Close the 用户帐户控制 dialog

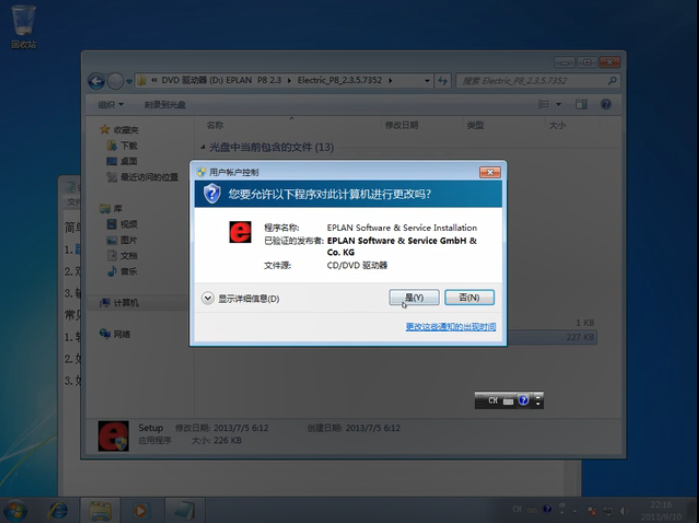[490, 172]
